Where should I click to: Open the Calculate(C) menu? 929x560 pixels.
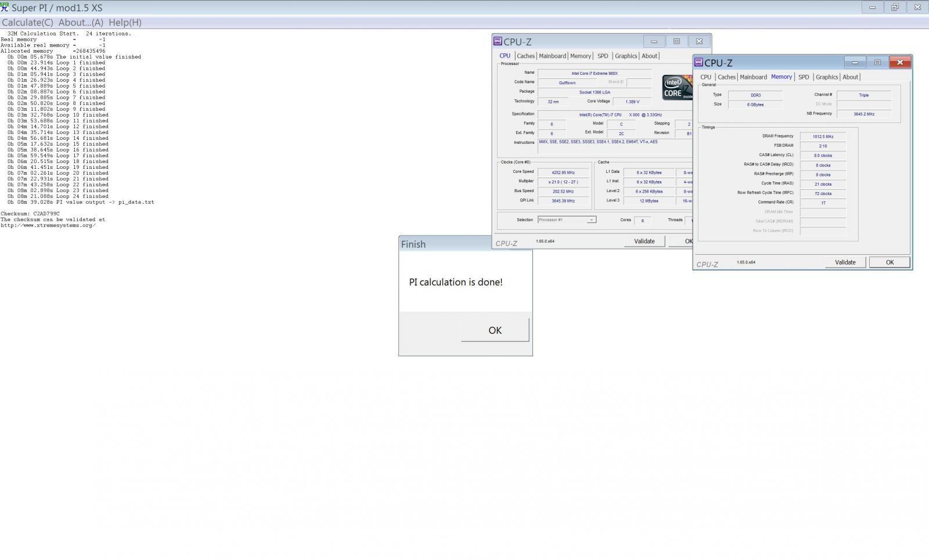pyautogui.click(x=27, y=22)
